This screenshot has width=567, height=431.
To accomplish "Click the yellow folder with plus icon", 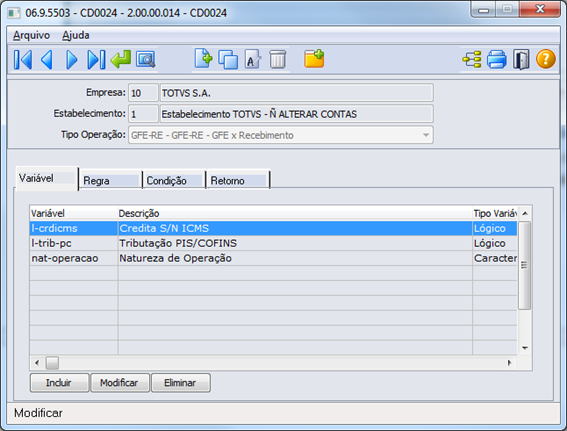I will point(314,59).
